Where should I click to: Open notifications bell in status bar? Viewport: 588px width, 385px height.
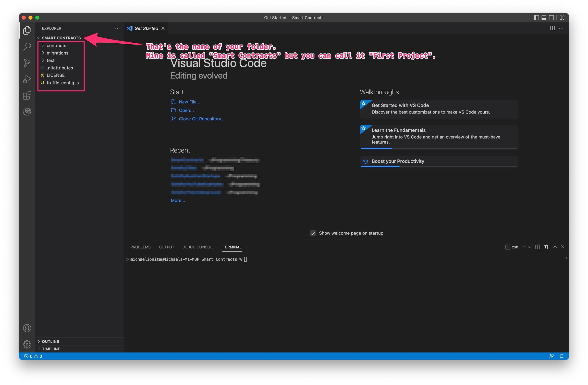[562, 356]
